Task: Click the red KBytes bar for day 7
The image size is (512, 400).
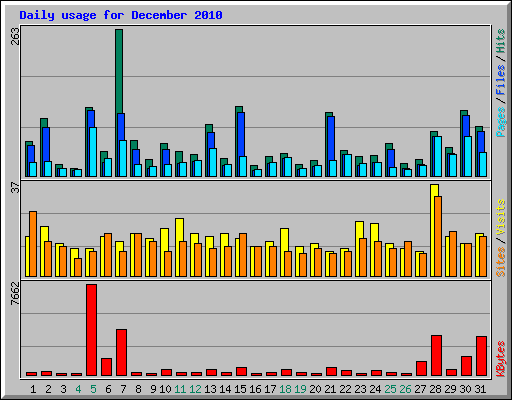Action: 121,353
